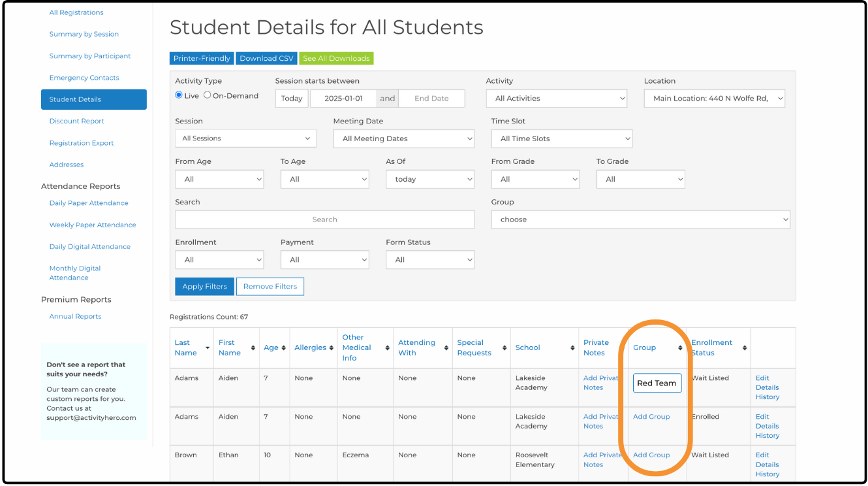This screenshot has height=486, width=868.
Task: Sort by School column arrows
Action: point(572,348)
